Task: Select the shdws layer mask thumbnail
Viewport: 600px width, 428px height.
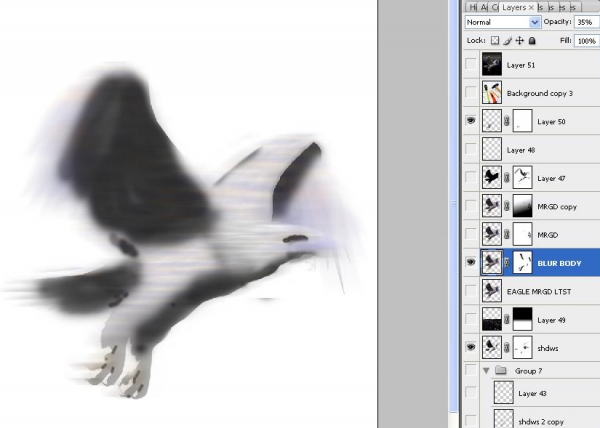Action: (522, 348)
